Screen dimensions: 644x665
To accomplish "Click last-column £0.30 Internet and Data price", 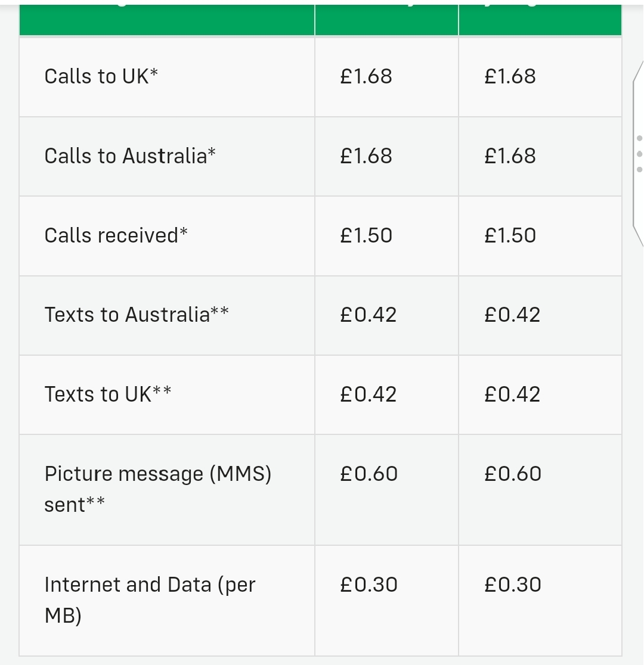I will coord(512,585).
